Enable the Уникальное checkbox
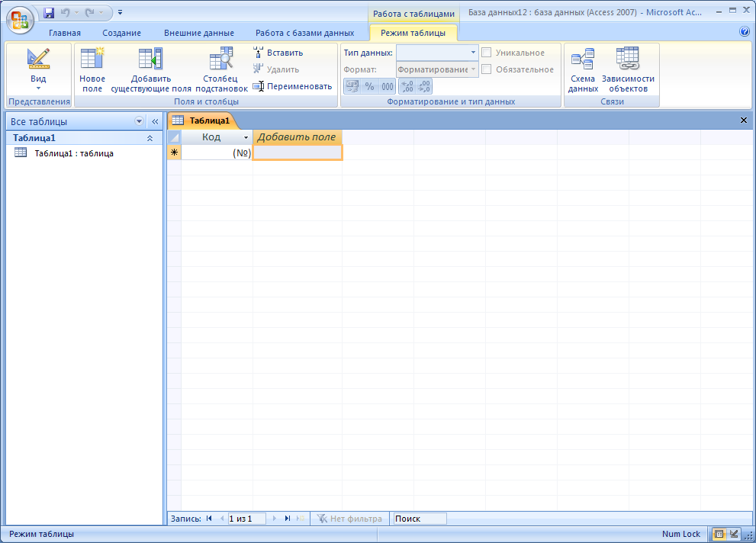The height and width of the screenshot is (543, 756). click(x=487, y=53)
